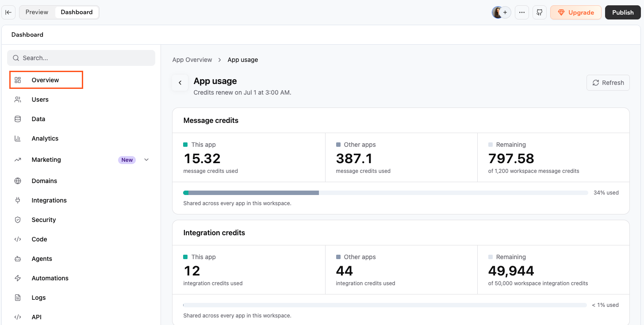Refresh the app usage data
This screenshot has width=644, height=325.
coord(608,83)
